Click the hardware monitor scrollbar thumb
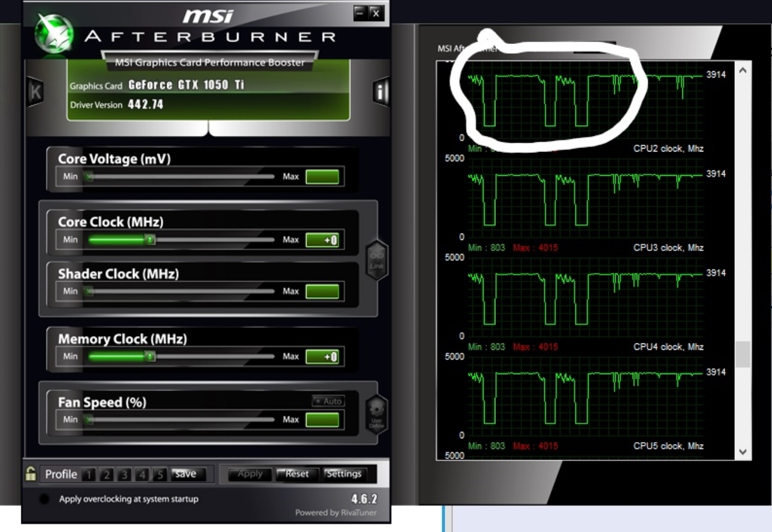Screen dimensions: 772x532 [743, 354]
